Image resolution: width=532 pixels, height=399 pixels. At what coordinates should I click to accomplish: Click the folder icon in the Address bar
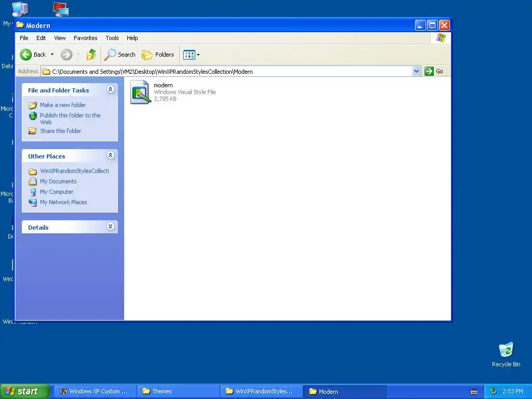tap(46, 72)
